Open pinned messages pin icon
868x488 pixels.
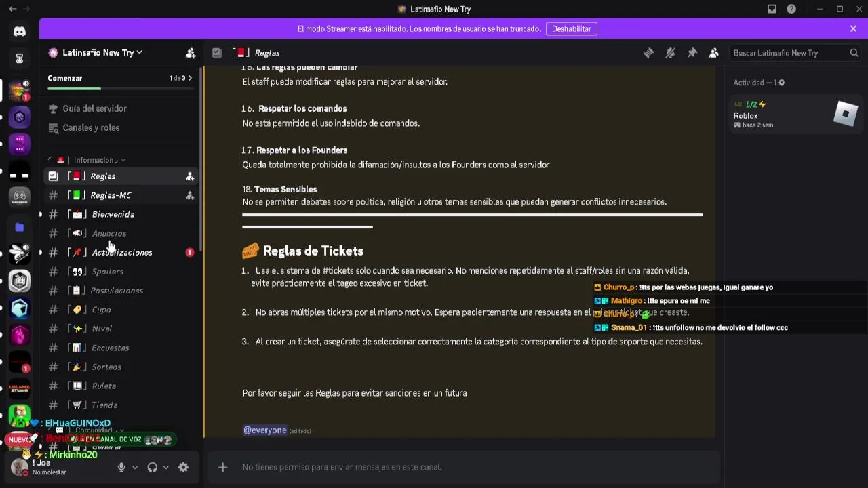pos(692,53)
